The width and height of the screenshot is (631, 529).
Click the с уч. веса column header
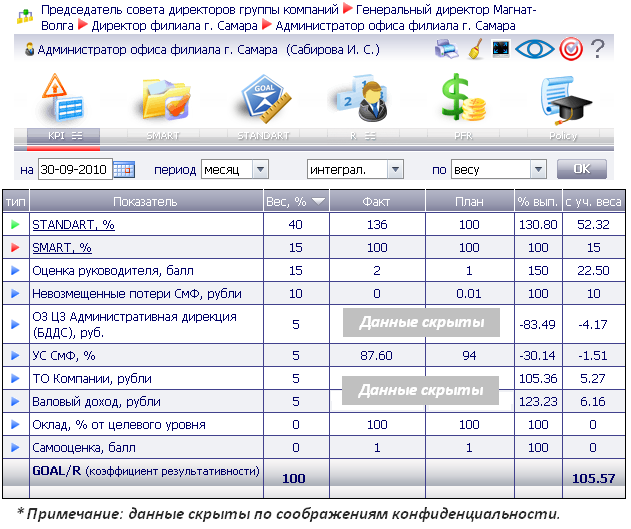pyautogui.click(x=594, y=201)
